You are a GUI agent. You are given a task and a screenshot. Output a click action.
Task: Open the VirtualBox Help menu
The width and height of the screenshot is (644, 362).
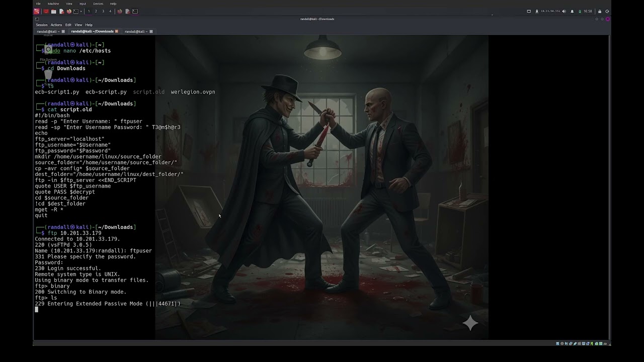pyautogui.click(x=113, y=4)
